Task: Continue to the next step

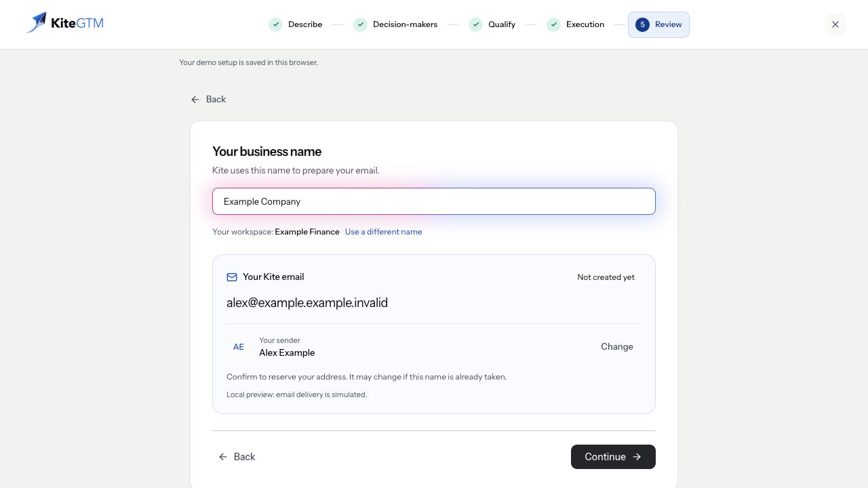Action: (x=613, y=457)
